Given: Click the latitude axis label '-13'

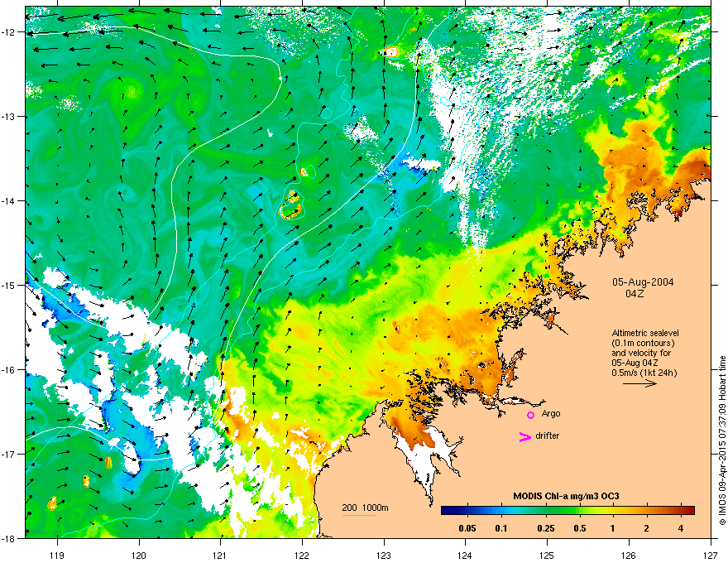Looking at the screenshot, I should (x=9, y=116).
